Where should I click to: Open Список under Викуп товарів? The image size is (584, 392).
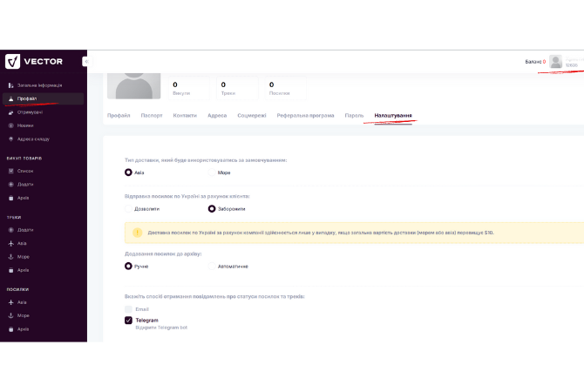(x=25, y=171)
